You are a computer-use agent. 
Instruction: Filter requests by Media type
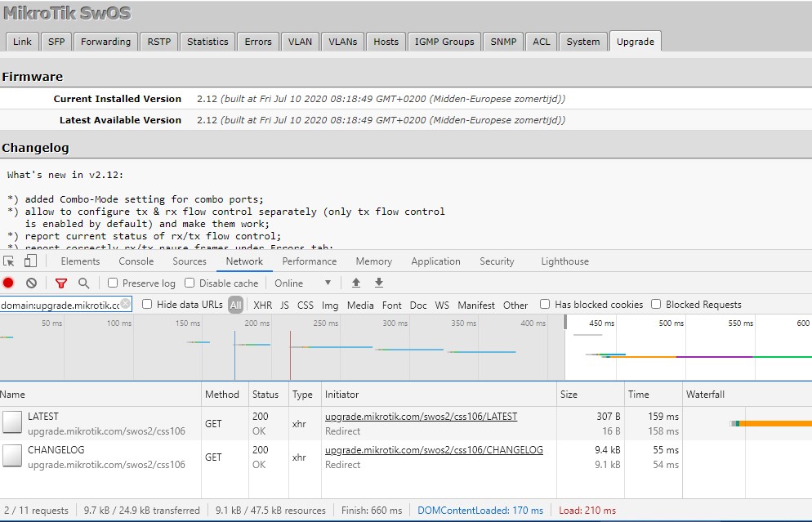[x=360, y=305]
